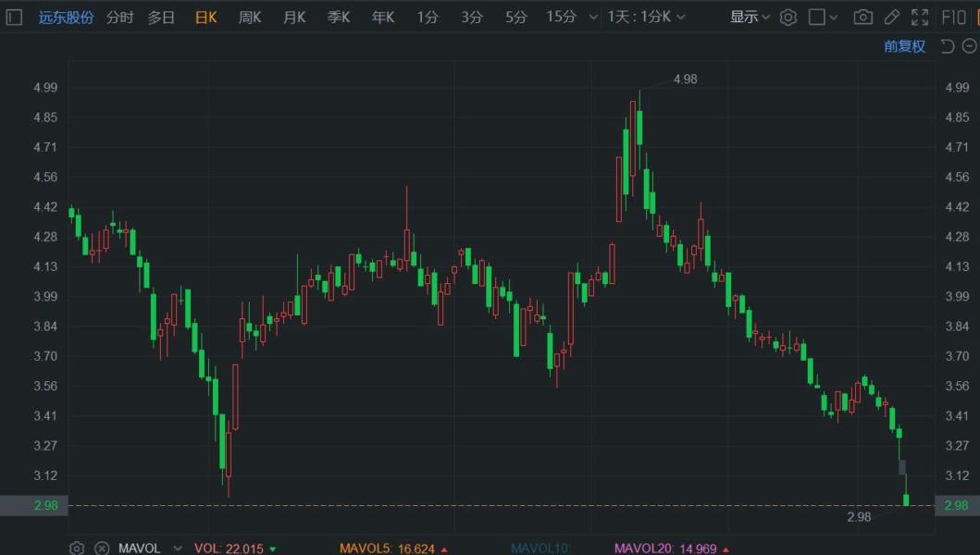The width and height of the screenshot is (980, 555).
Task: Select the 季K quarterly candlestick tab
Action: (x=338, y=17)
